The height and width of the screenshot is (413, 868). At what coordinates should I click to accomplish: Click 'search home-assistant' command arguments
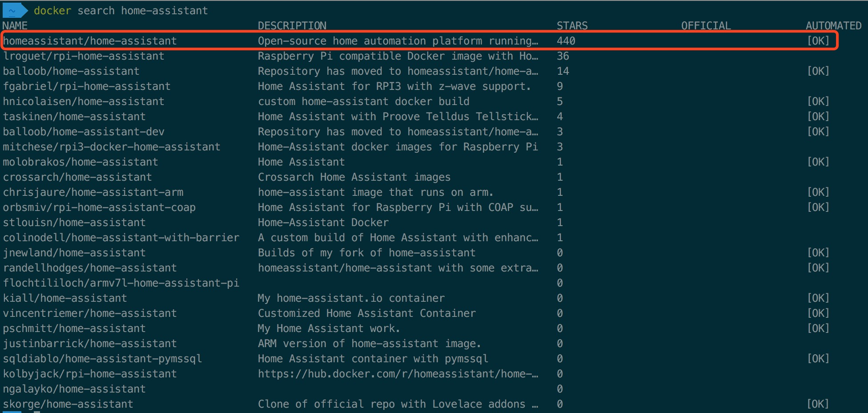pos(143,11)
